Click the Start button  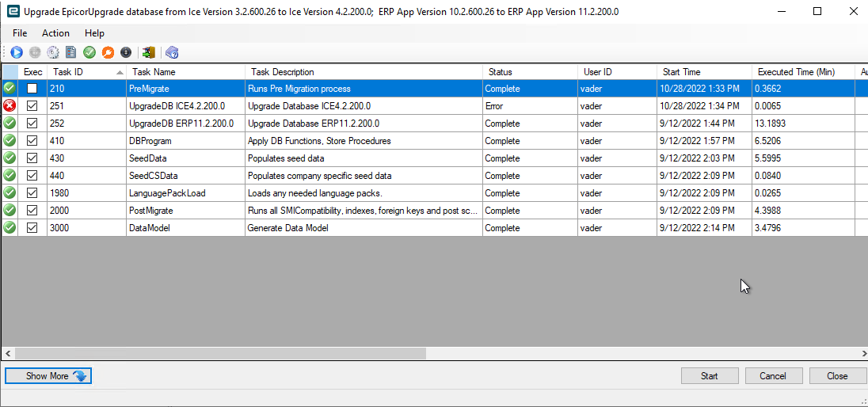[x=709, y=376]
